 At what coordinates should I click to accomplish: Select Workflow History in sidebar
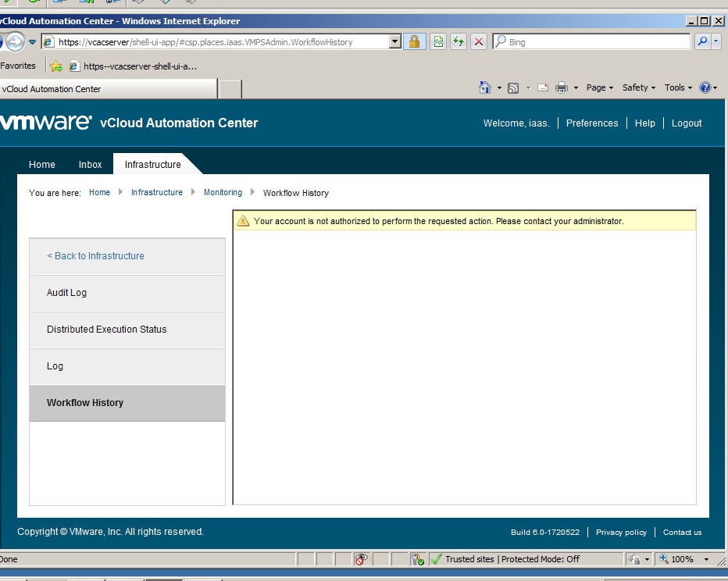[x=127, y=403]
